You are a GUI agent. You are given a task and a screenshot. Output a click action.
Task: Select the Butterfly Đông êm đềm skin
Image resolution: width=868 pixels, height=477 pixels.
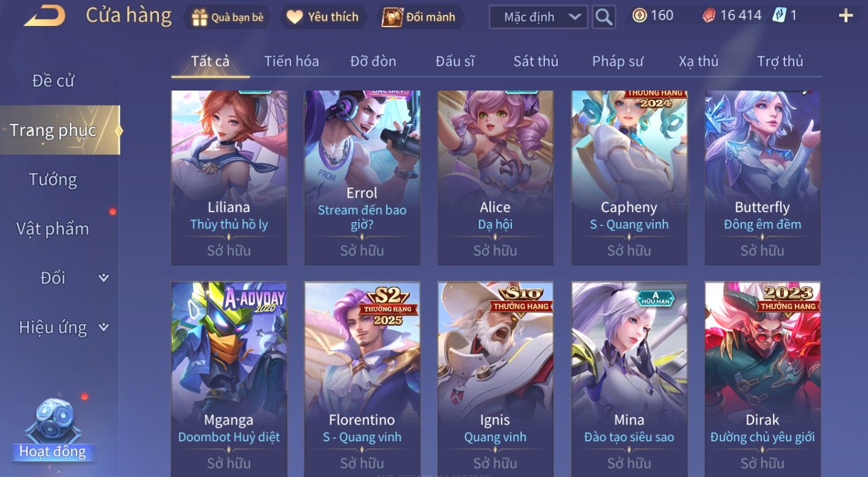[x=763, y=178]
